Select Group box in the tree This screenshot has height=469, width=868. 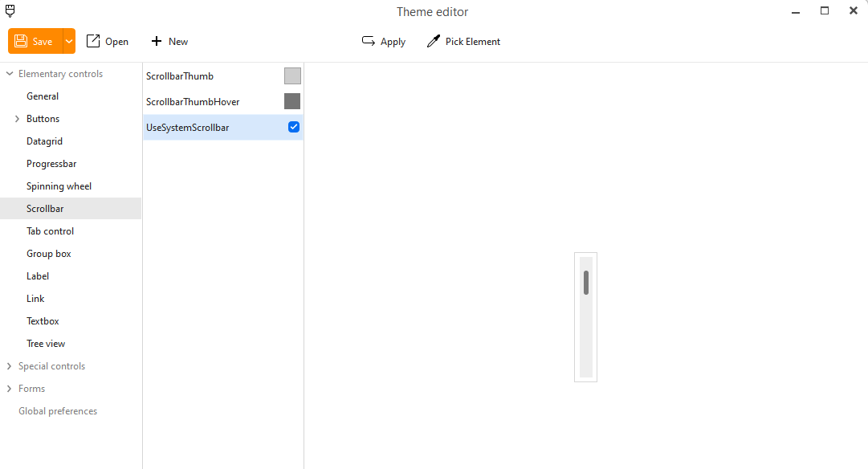click(49, 254)
